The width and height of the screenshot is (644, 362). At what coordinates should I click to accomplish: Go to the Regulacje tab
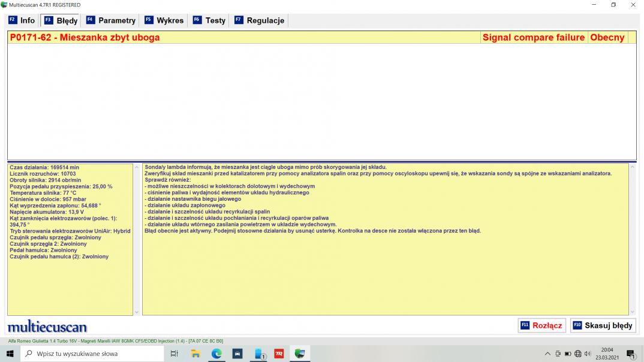(x=259, y=20)
